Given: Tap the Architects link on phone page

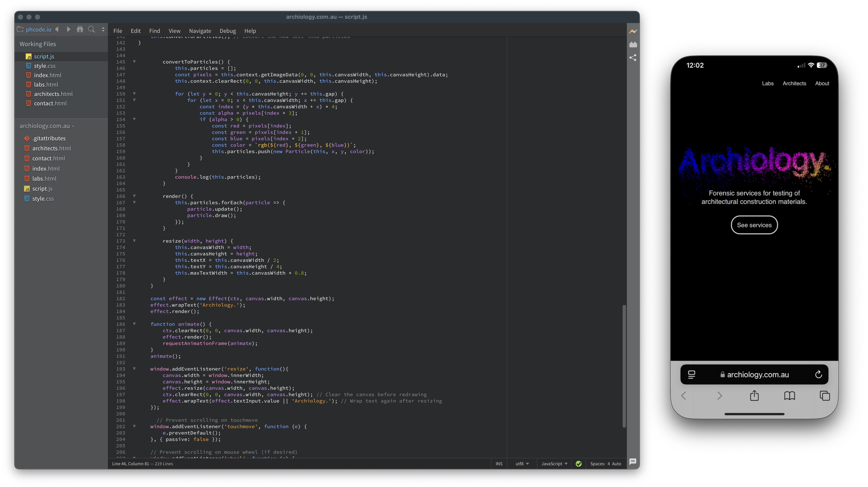Looking at the screenshot, I should click(x=794, y=83).
